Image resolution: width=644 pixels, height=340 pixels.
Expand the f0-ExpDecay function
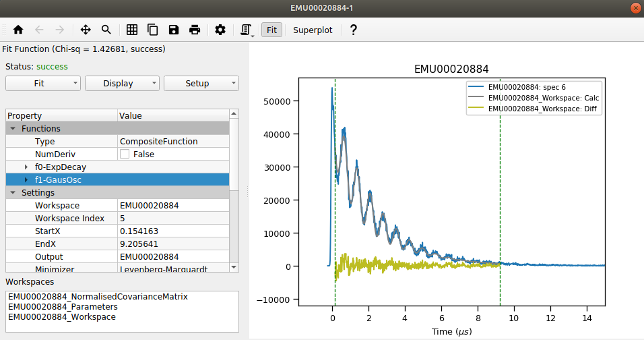[26, 167]
